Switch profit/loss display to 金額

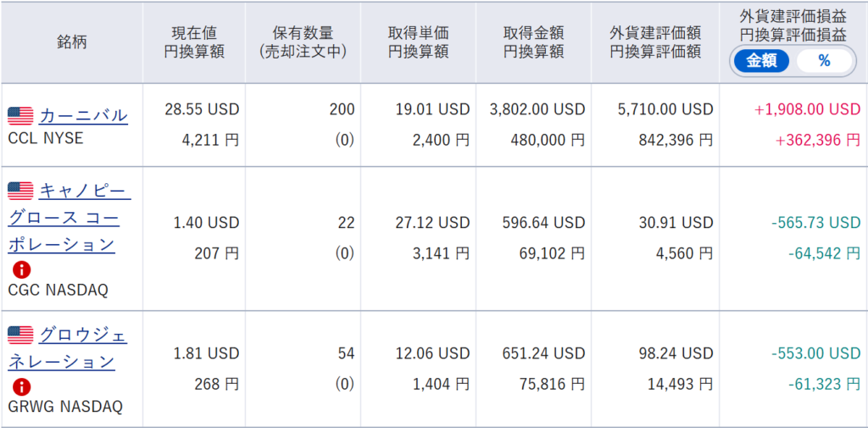point(760,61)
